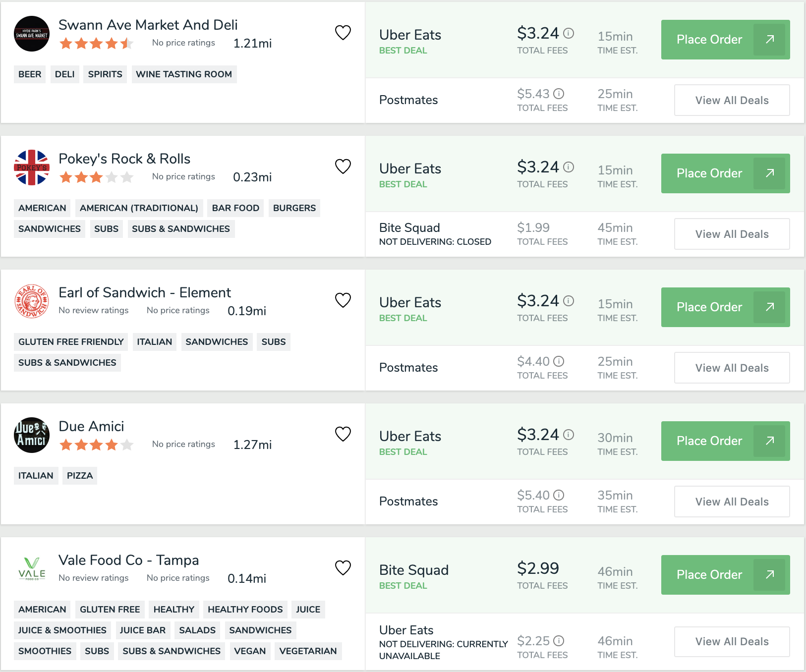This screenshot has height=672, width=806.
Task: Open Due Amici restaurant title
Action: coord(91,426)
